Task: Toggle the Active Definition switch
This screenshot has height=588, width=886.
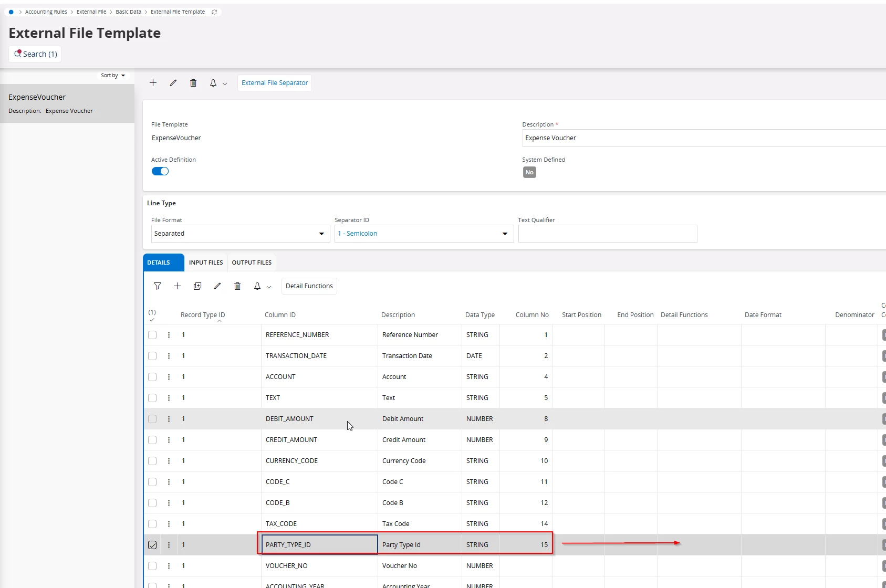Action: [x=160, y=171]
